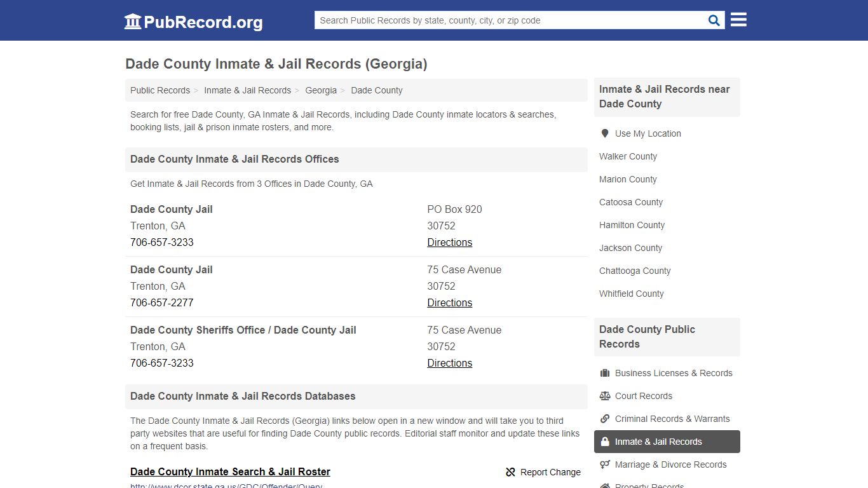This screenshot has width=868, height=488.
Task: Open Inmate & Jail Records breadcrumb
Action: pyautogui.click(x=247, y=90)
